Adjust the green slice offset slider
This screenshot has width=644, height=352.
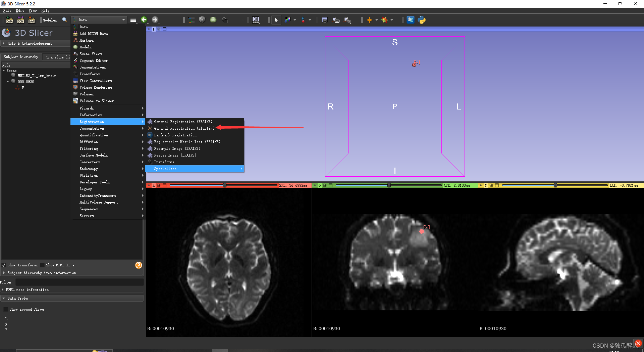coord(388,185)
